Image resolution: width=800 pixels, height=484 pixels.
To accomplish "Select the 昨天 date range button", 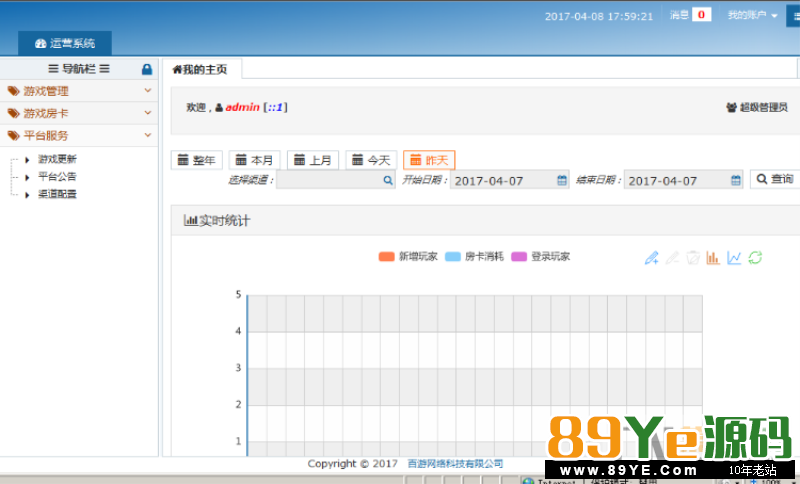I will click(429, 160).
